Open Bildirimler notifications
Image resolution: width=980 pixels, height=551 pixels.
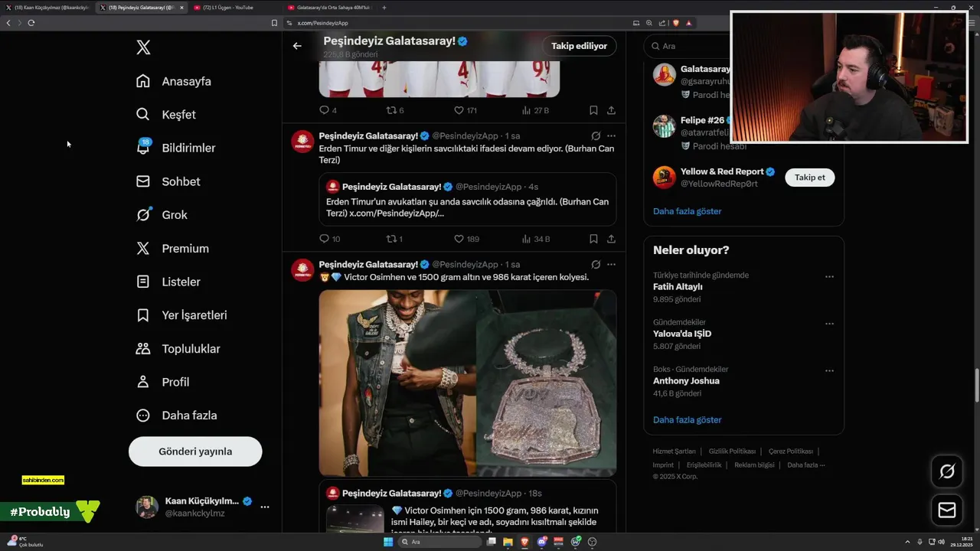pyautogui.click(x=175, y=148)
